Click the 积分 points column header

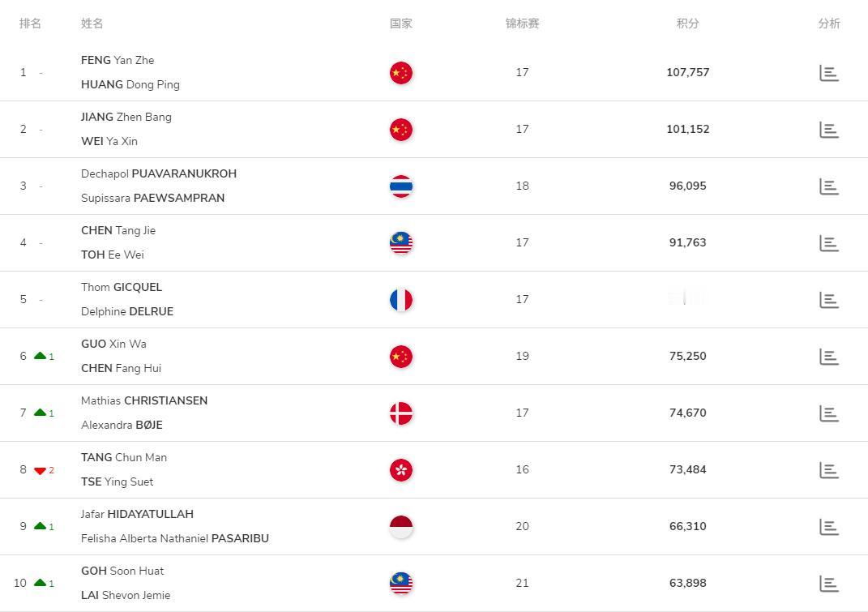687,24
